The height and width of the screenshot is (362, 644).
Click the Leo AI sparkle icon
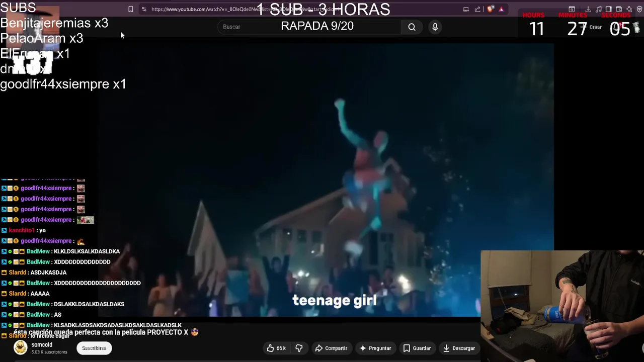629,9
